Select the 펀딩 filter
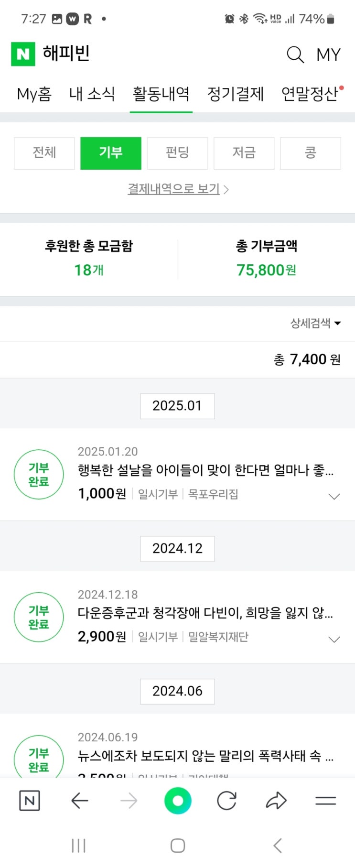This screenshot has height=868, width=355. pyautogui.click(x=177, y=153)
